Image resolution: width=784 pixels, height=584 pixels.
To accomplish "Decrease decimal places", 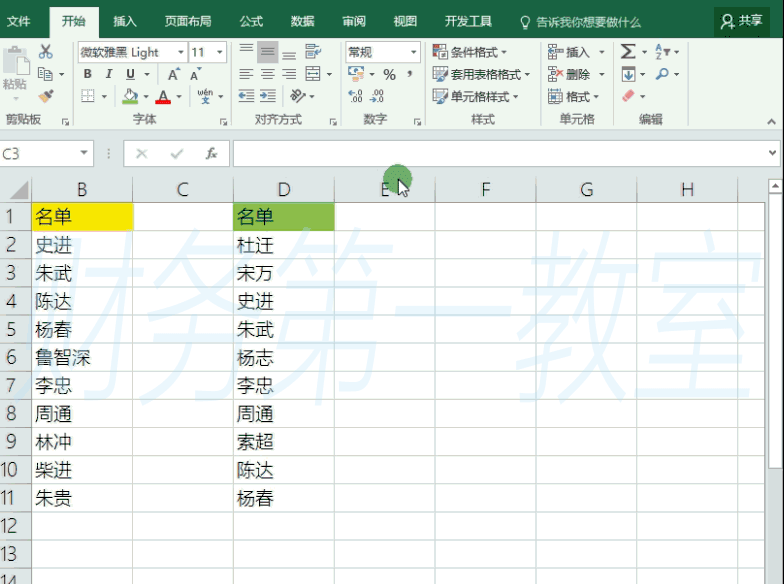I will pyautogui.click(x=378, y=96).
